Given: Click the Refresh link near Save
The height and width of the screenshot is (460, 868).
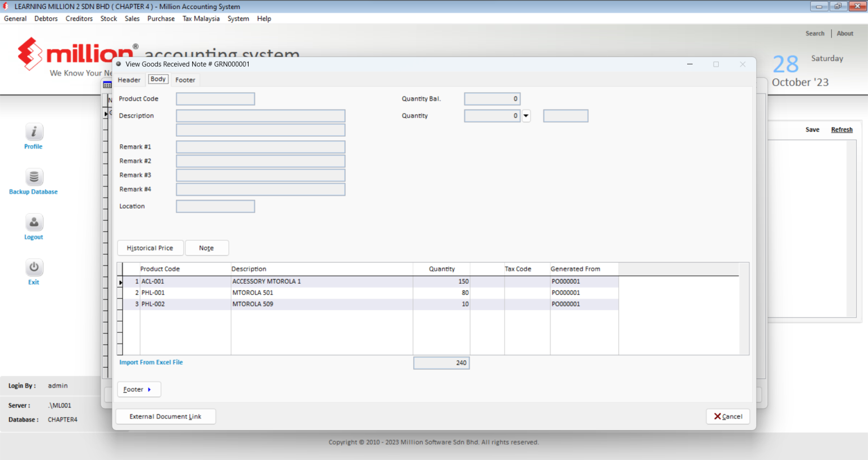Looking at the screenshot, I should (x=841, y=129).
